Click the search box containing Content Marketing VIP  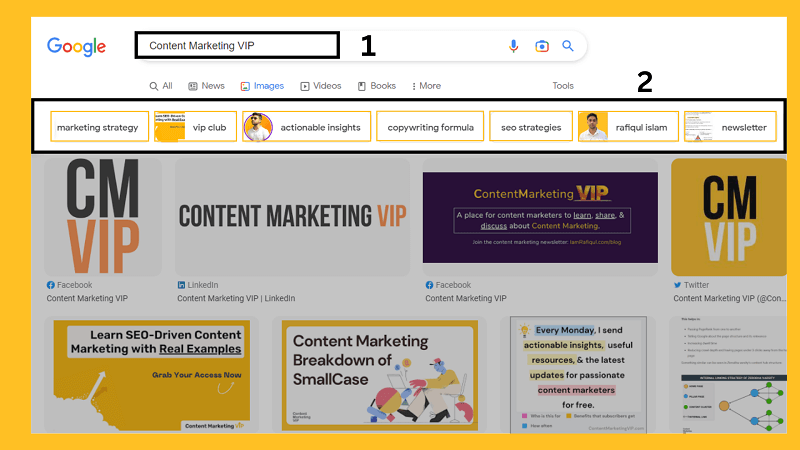237,45
